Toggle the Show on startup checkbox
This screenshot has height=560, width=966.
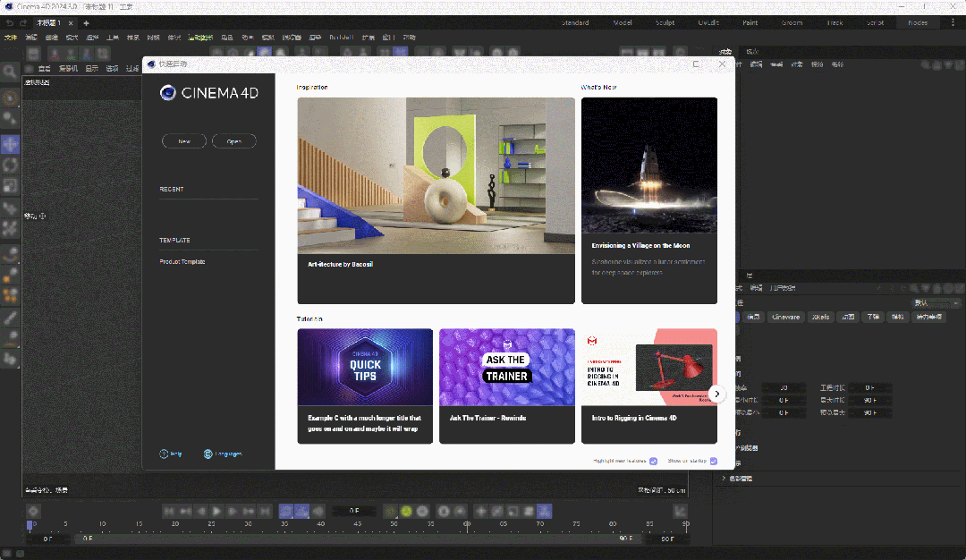[714, 461]
